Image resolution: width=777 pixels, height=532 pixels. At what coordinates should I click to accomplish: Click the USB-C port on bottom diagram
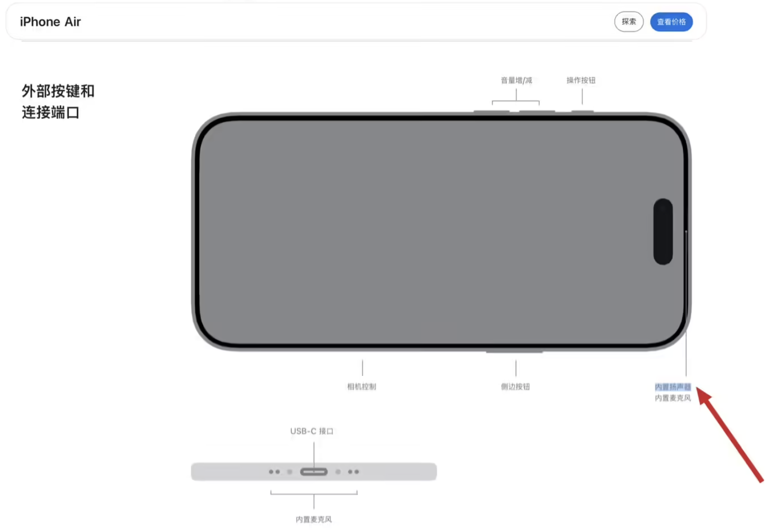[314, 472]
